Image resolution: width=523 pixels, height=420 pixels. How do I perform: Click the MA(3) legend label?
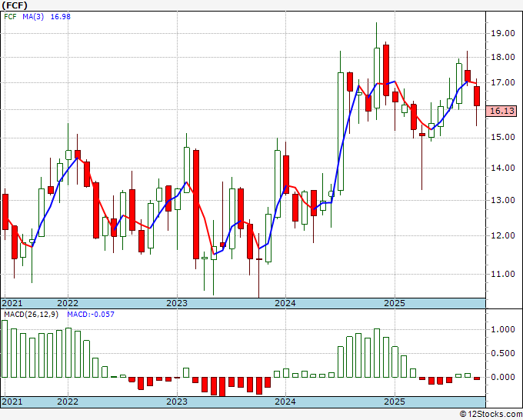pos(33,17)
